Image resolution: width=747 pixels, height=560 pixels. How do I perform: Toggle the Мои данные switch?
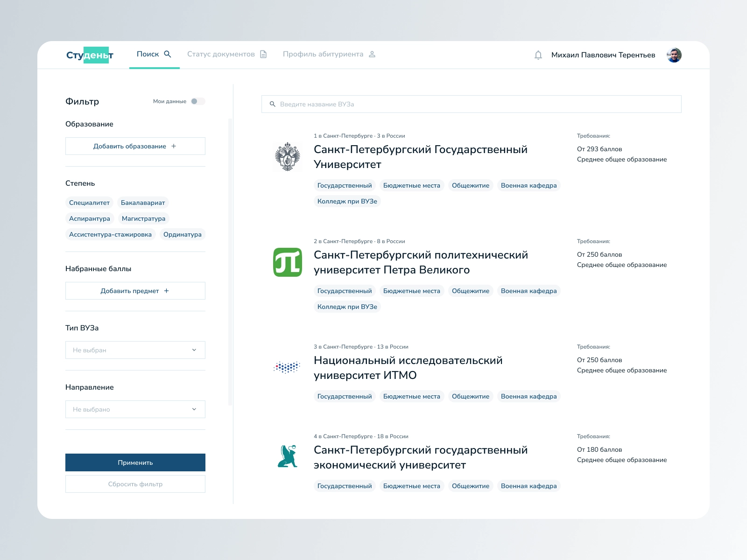pyautogui.click(x=198, y=101)
